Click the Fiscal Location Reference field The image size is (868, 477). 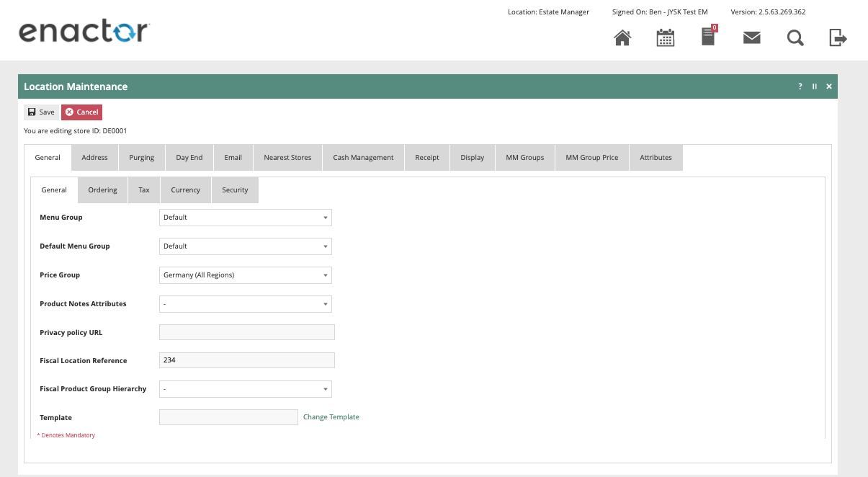click(246, 360)
